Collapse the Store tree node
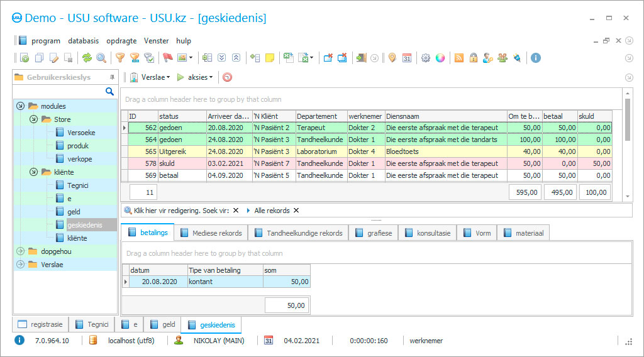This screenshot has width=644, height=357. (x=33, y=119)
